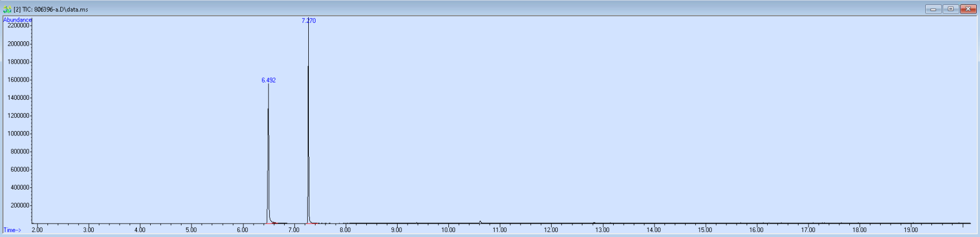This screenshot has width=980, height=237.
Task: Click the 13.00 time axis label
Action: (602, 230)
